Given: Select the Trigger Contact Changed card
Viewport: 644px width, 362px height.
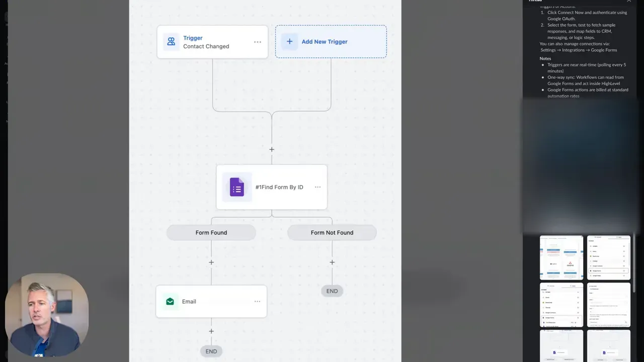Looking at the screenshot, I should coord(212,42).
